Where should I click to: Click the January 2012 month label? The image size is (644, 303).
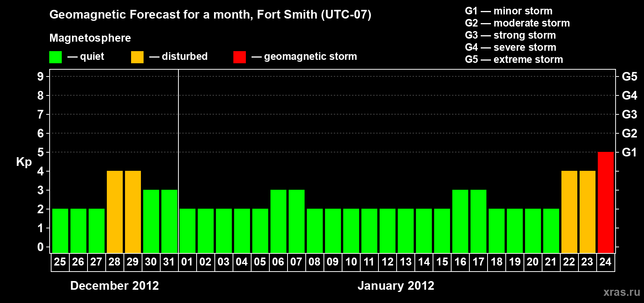[396, 286]
